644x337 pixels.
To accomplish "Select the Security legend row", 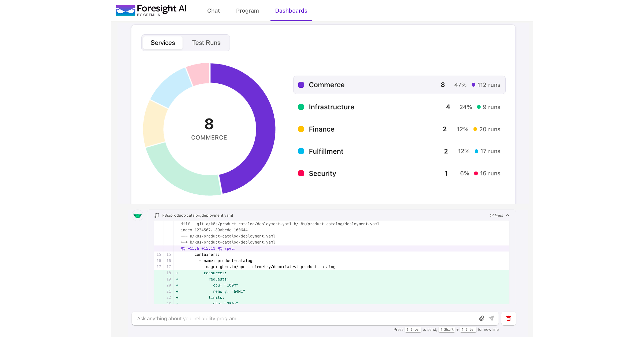I will (399, 173).
